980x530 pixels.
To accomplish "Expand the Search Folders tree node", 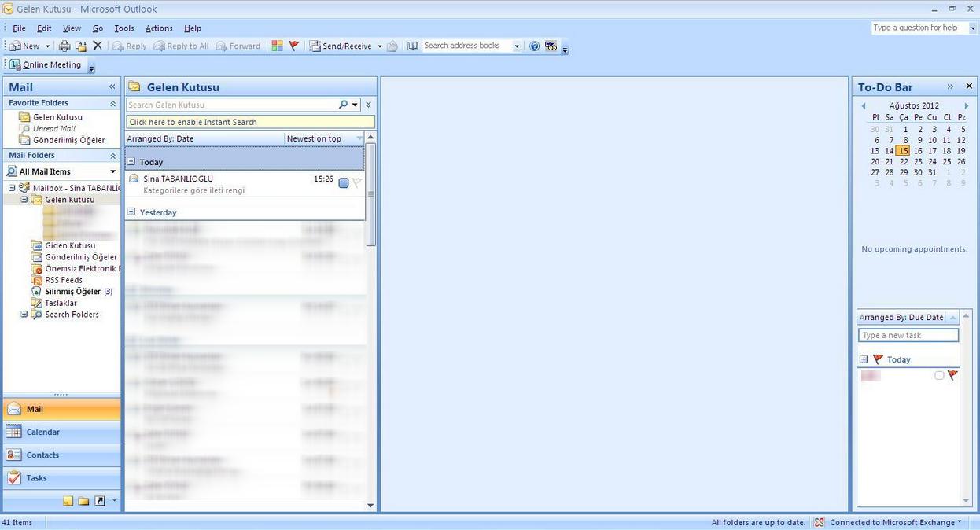I will coord(24,315).
